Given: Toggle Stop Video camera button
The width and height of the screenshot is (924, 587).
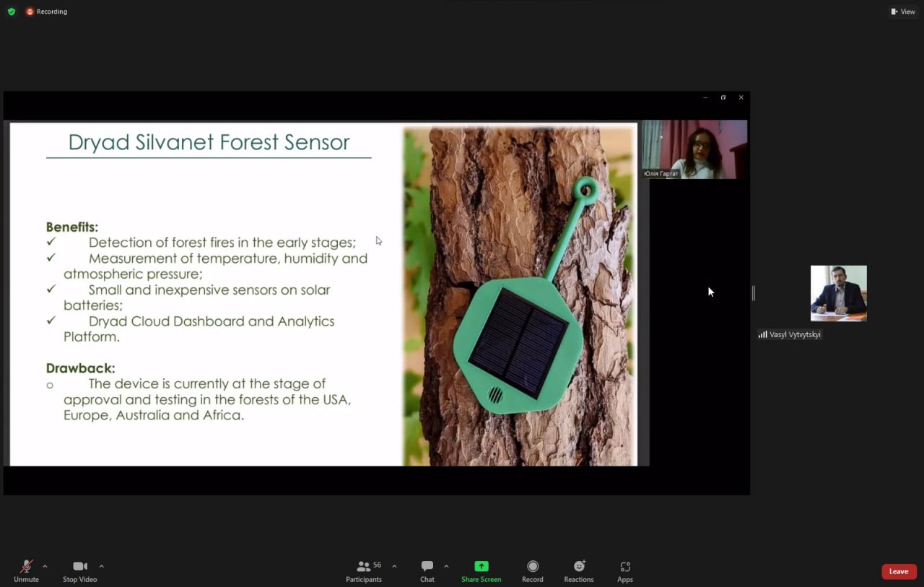Looking at the screenshot, I should pyautogui.click(x=79, y=567).
